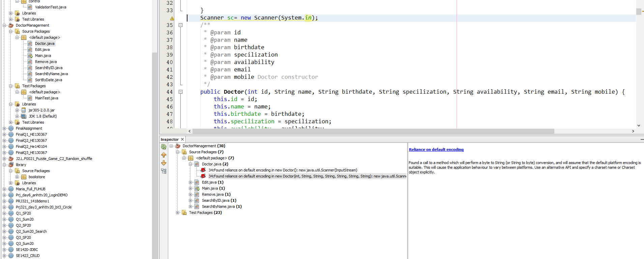Open Main.java in the Projects tree
The width and height of the screenshot is (644, 259).
(43, 56)
